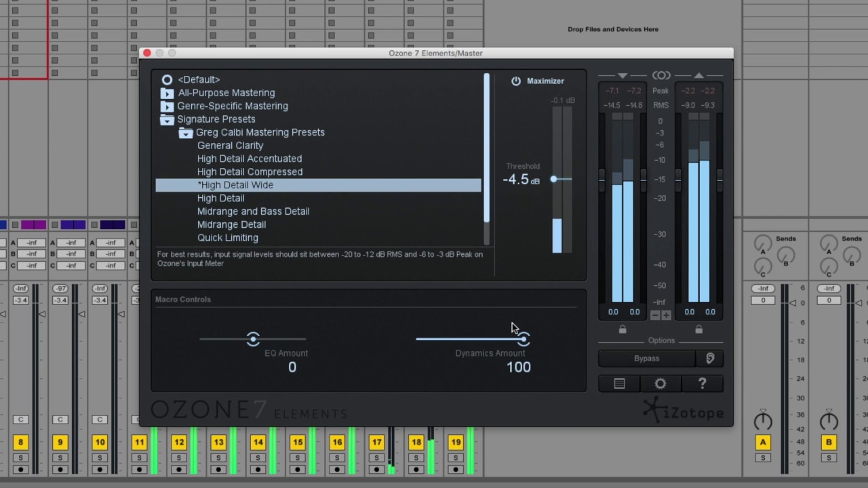Image resolution: width=868 pixels, height=488 pixels.
Task: Arm track 12 record button
Action: 179,469
